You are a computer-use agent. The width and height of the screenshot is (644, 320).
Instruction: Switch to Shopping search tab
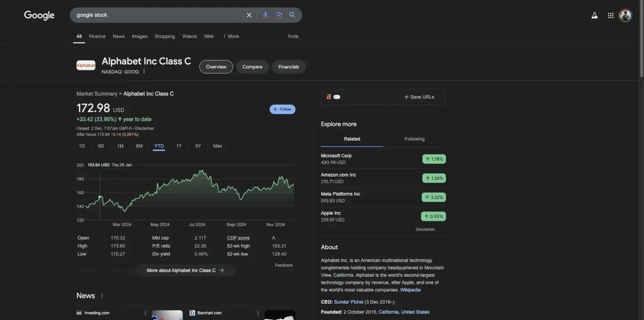pyautogui.click(x=165, y=36)
